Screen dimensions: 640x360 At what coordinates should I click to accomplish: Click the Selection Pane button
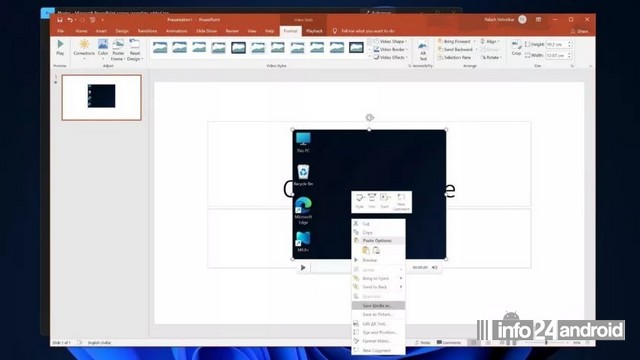click(x=454, y=58)
